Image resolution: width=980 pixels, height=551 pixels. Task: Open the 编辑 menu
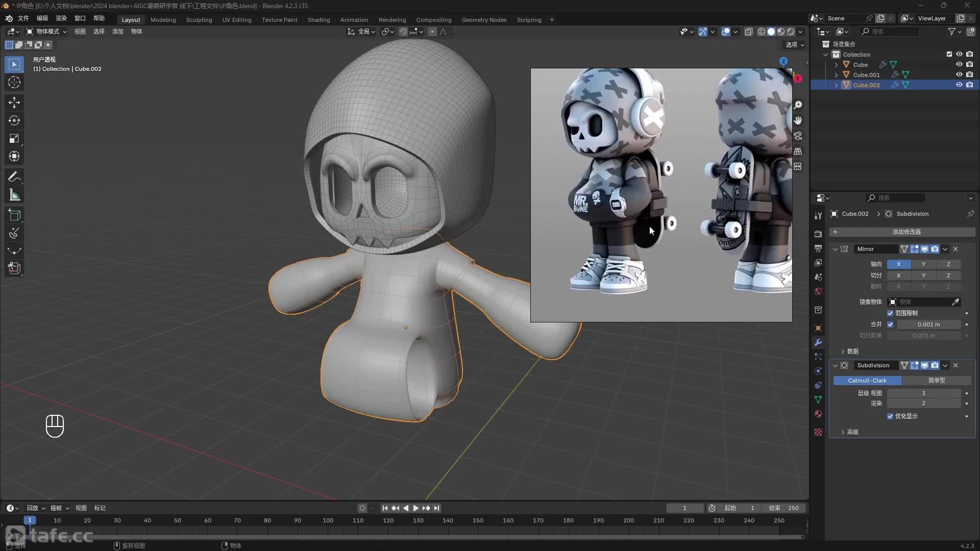coord(42,18)
